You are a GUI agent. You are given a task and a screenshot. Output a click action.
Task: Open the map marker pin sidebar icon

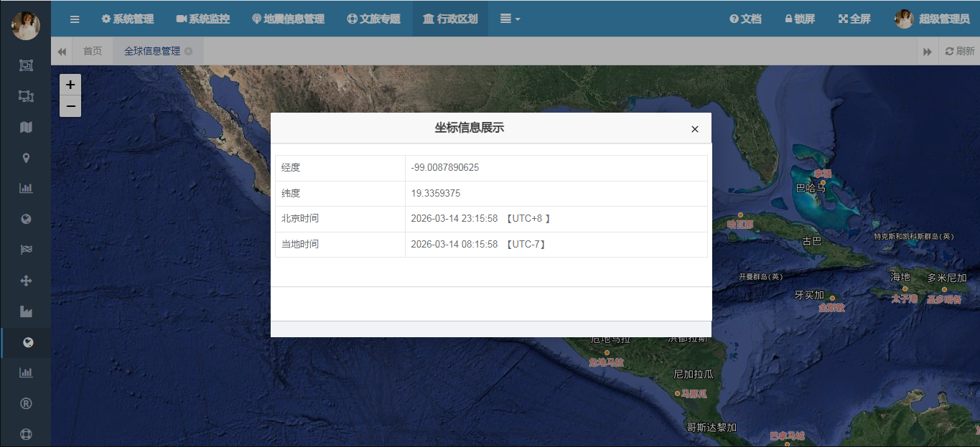tap(27, 158)
